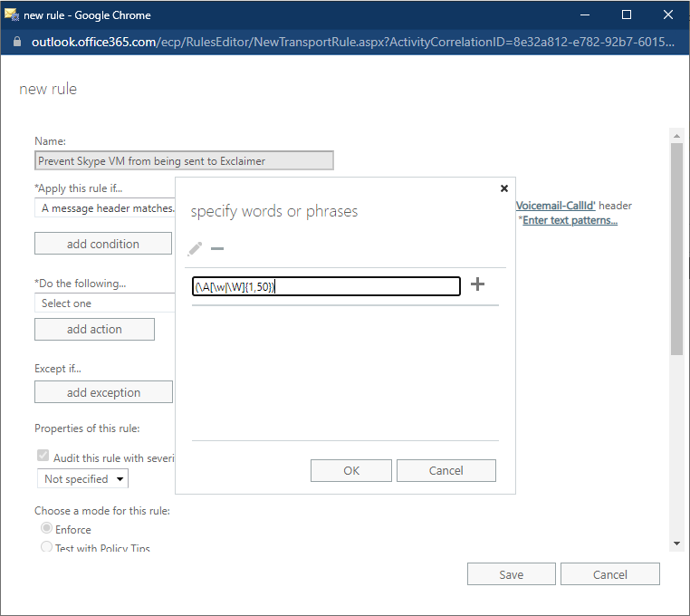Viewport: 690px width, 616px height.
Task: Click the minus remove icon in dialog
Action: coord(217,249)
